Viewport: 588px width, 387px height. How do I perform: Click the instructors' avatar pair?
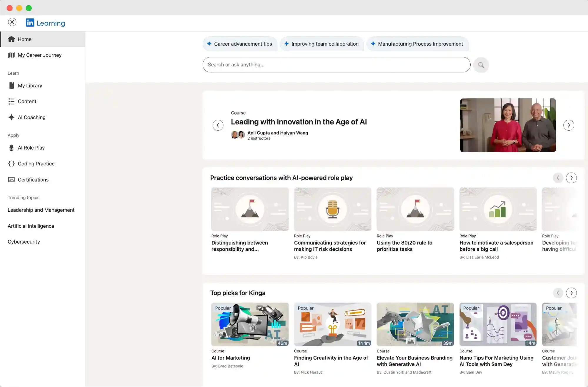click(238, 135)
